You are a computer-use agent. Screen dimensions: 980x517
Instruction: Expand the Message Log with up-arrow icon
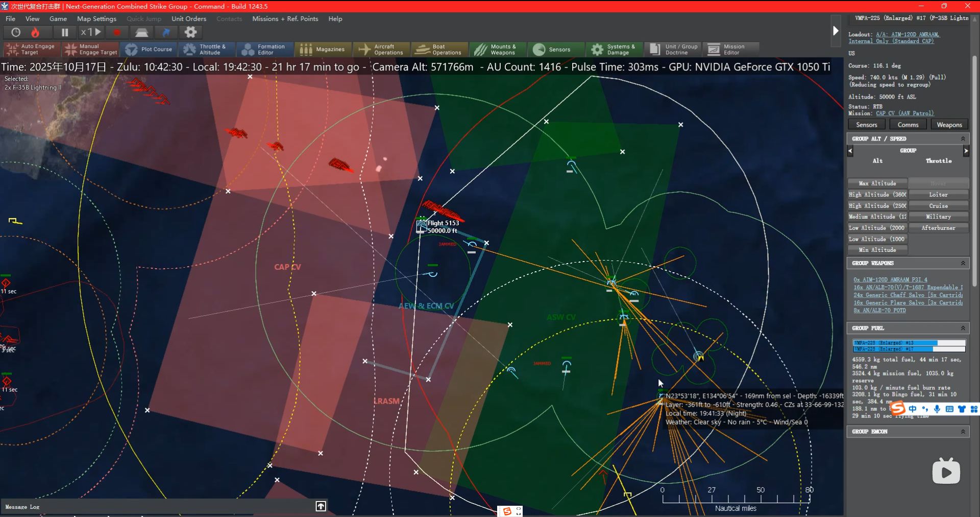(321, 506)
